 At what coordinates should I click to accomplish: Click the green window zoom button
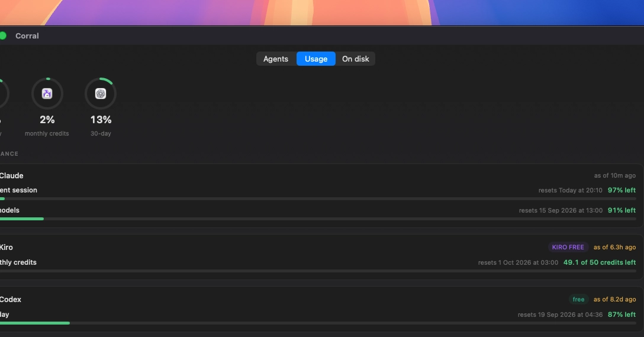coord(2,36)
